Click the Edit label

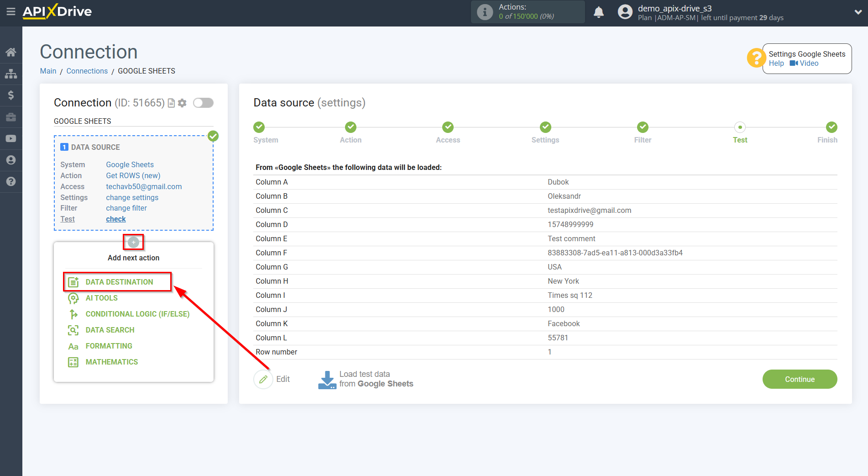coord(283,379)
